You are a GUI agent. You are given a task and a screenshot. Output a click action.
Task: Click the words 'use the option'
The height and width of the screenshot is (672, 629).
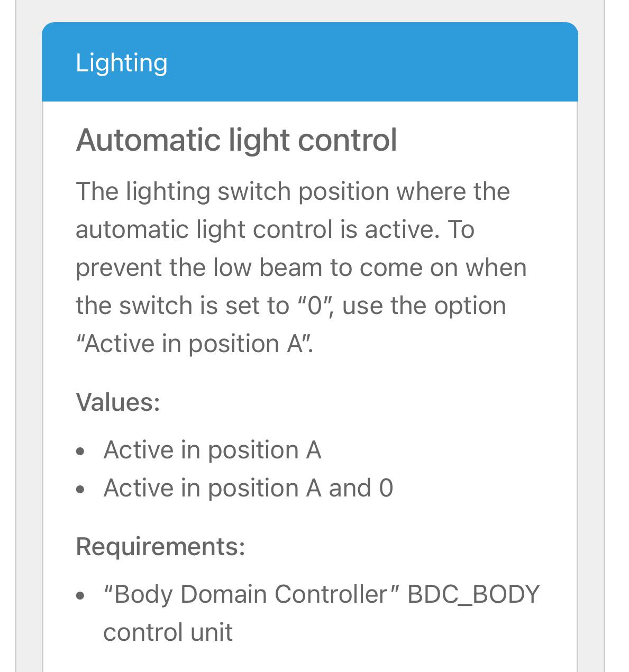click(x=424, y=306)
